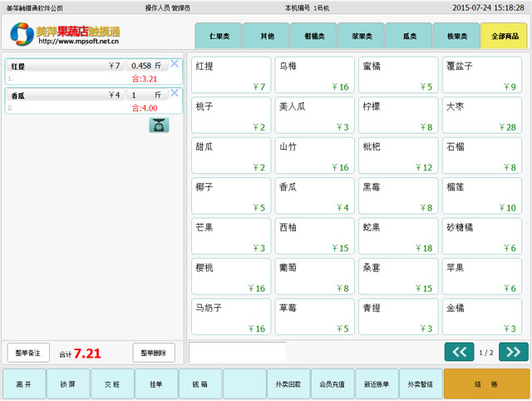Choose the 椰子 ¥5 product card
This screenshot has width=532, height=401.
[231, 196]
